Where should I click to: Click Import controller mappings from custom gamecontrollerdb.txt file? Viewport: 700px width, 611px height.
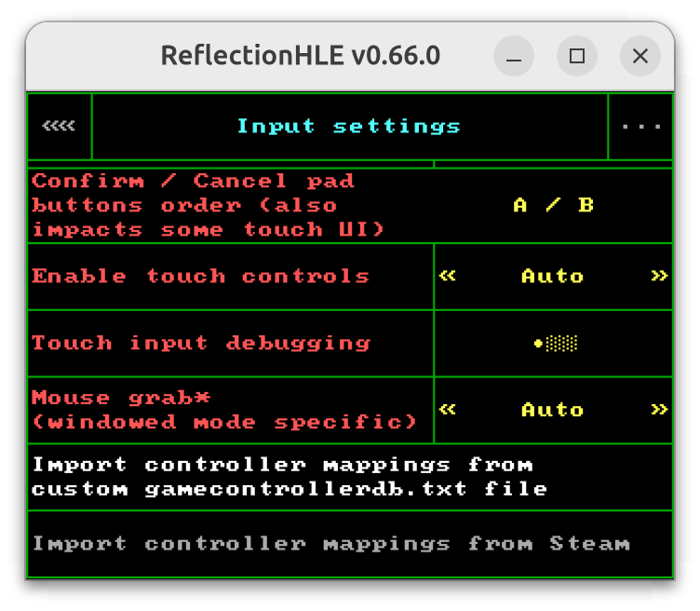point(350,477)
